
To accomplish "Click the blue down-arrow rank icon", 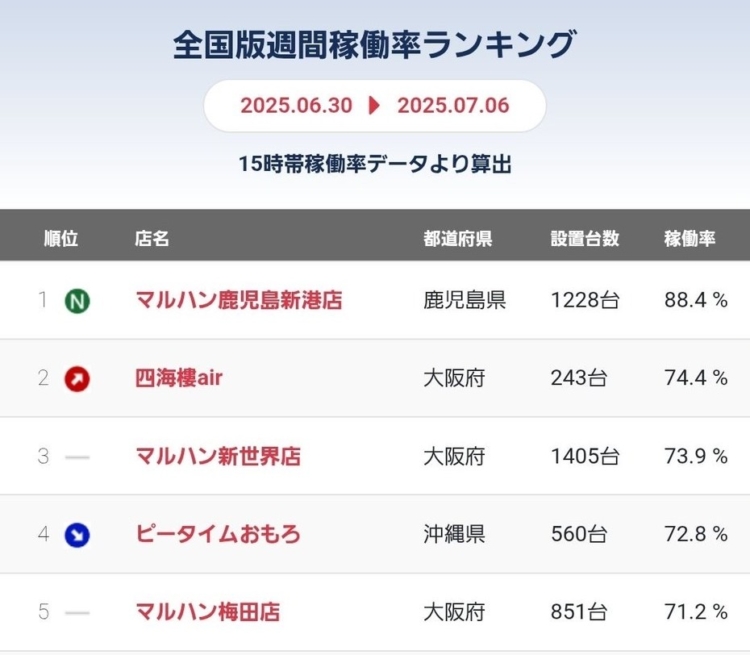I will (x=77, y=535).
